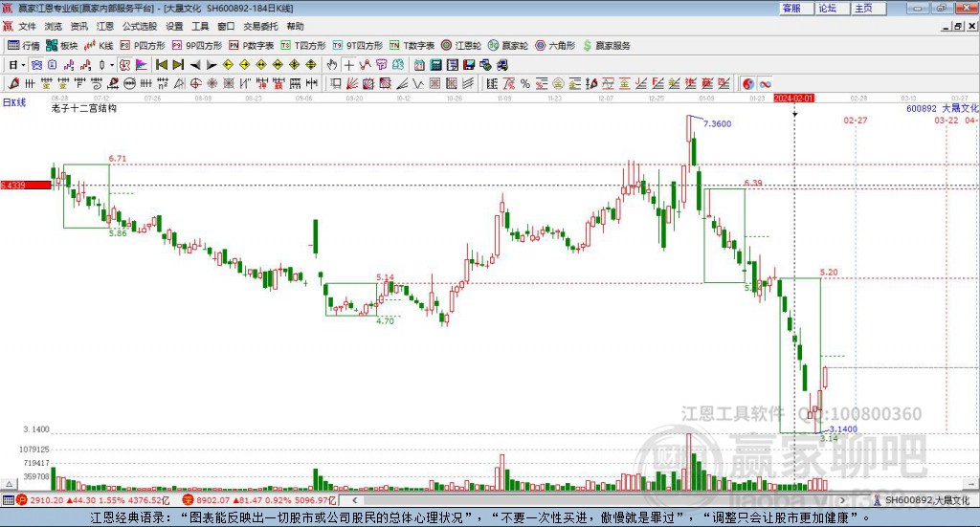Open the 公式选股 menu
This screenshot has height=527, width=980.
[140, 26]
